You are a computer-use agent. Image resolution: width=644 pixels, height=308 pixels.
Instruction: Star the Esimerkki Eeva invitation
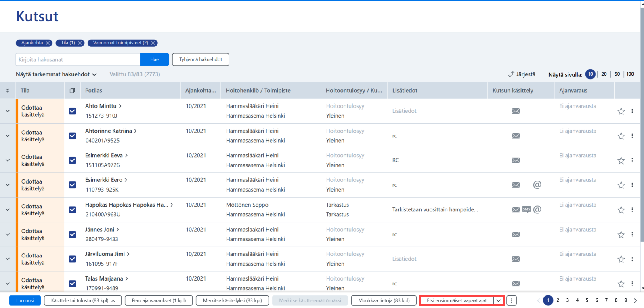[621, 160]
